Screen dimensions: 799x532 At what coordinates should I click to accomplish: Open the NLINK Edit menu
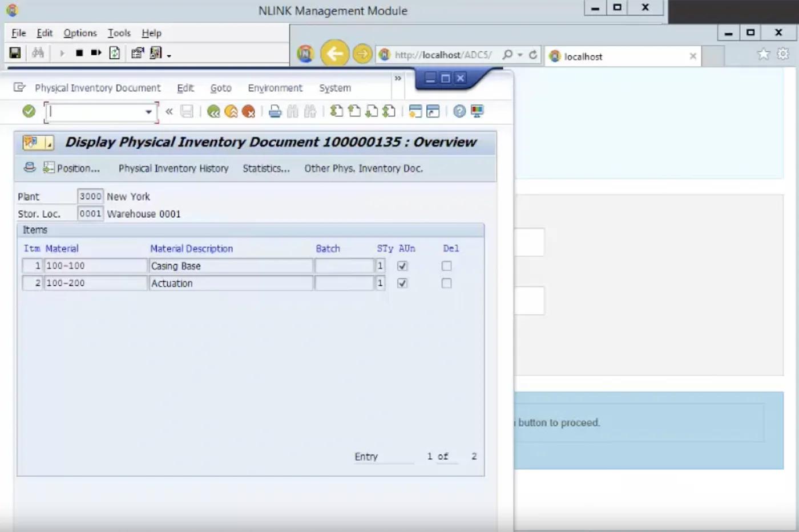[45, 33]
